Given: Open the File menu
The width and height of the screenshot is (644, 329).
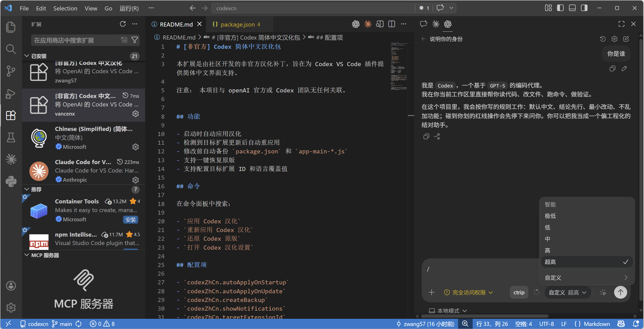Looking at the screenshot, I should (24, 8).
